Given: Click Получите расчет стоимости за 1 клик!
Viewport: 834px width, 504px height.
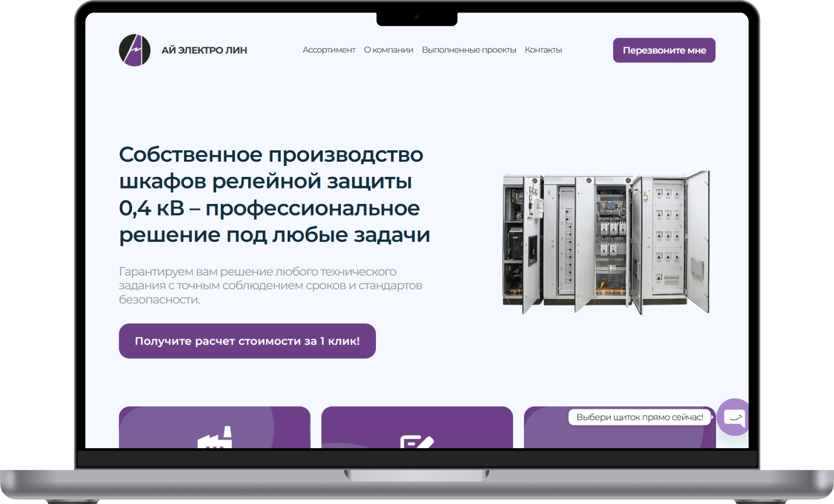Looking at the screenshot, I should (247, 341).
